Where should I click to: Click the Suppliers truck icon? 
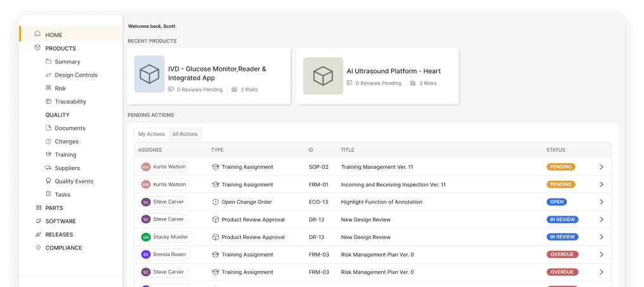click(49, 168)
